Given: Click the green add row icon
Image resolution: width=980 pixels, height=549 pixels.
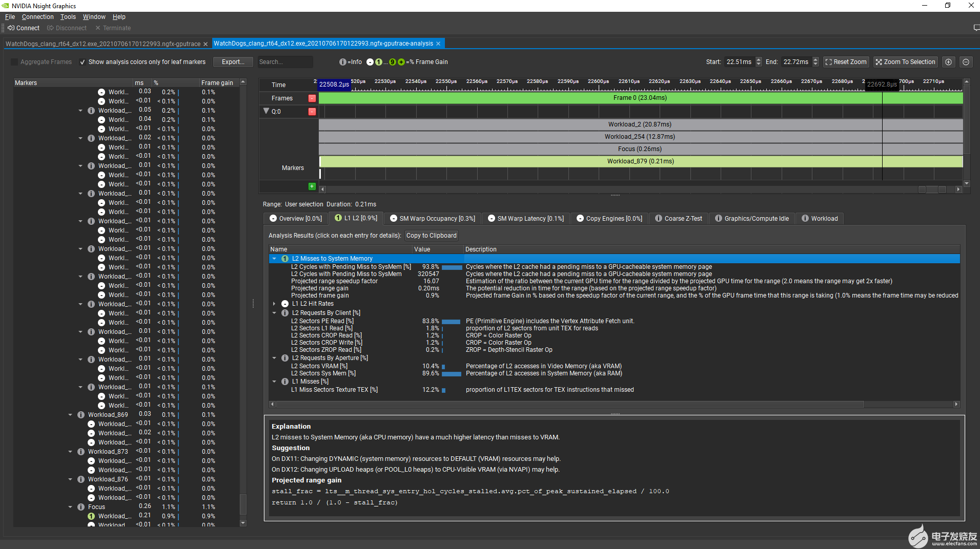Looking at the screenshot, I should (312, 186).
